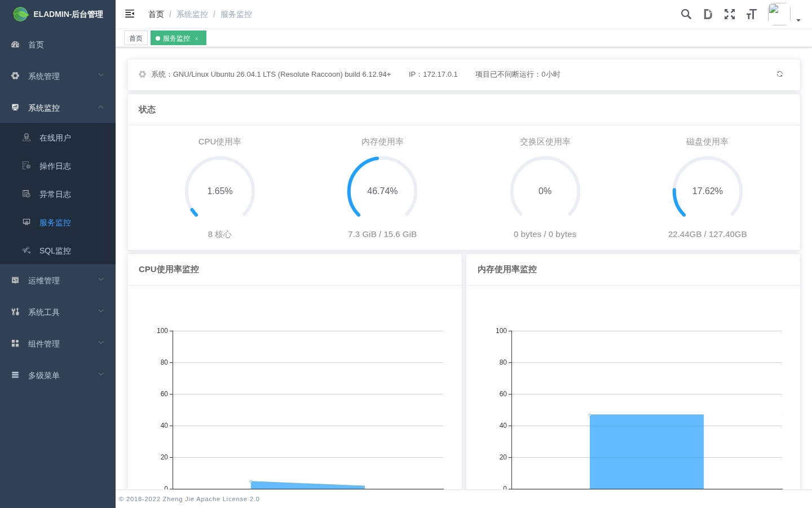The width and height of the screenshot is (812, 508).
Task: Open 操作日志 menu item
Action: pos(58,166)
